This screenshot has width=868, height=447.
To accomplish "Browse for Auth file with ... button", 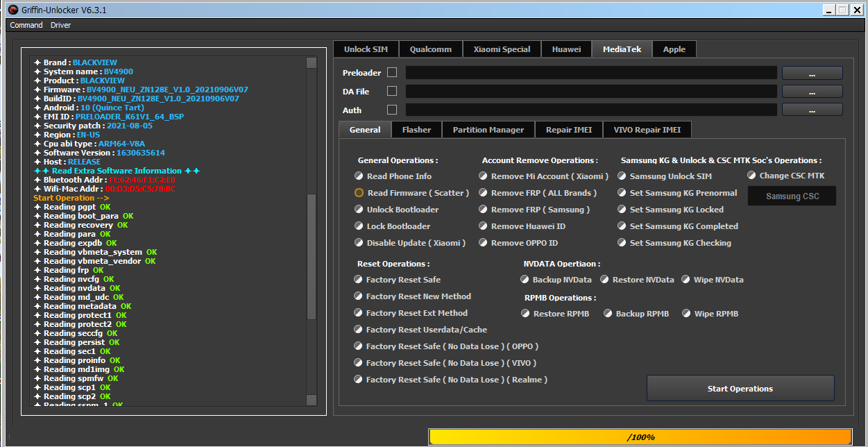I will [812, 110].
